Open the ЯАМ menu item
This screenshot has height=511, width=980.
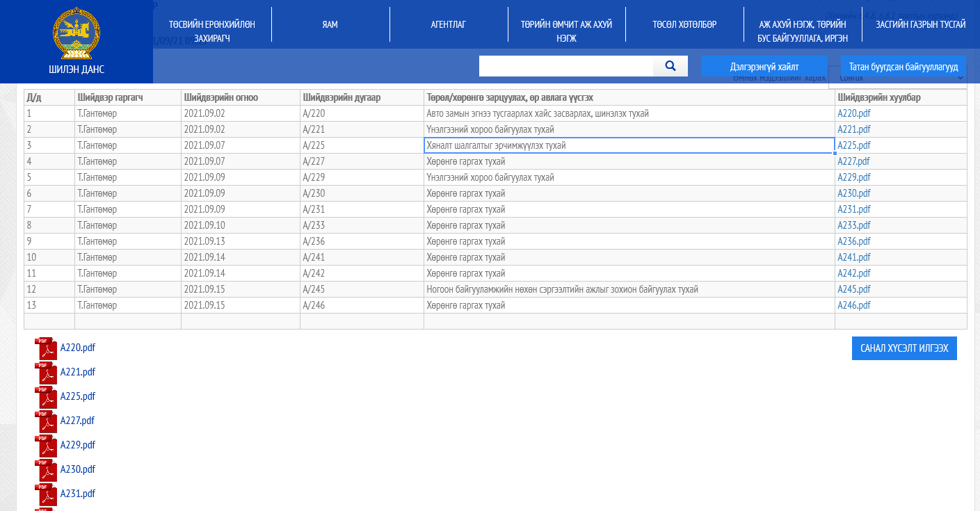(330, 24)
